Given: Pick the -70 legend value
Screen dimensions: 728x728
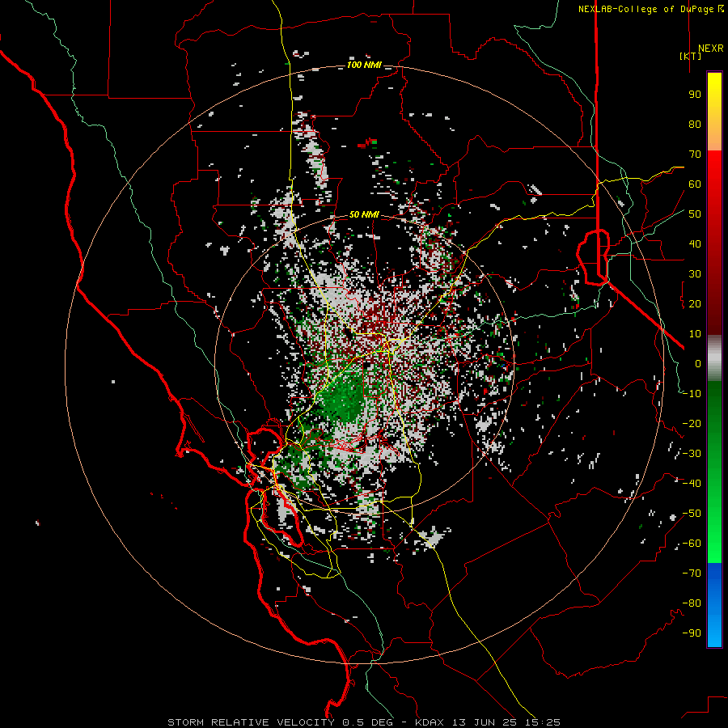Looking at the screenshot, I should tap(692, 574).
